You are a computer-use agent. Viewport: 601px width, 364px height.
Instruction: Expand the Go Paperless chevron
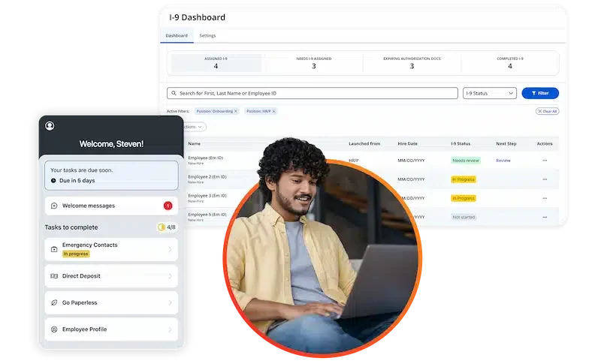pyautogui.click(x=170, y=302)
